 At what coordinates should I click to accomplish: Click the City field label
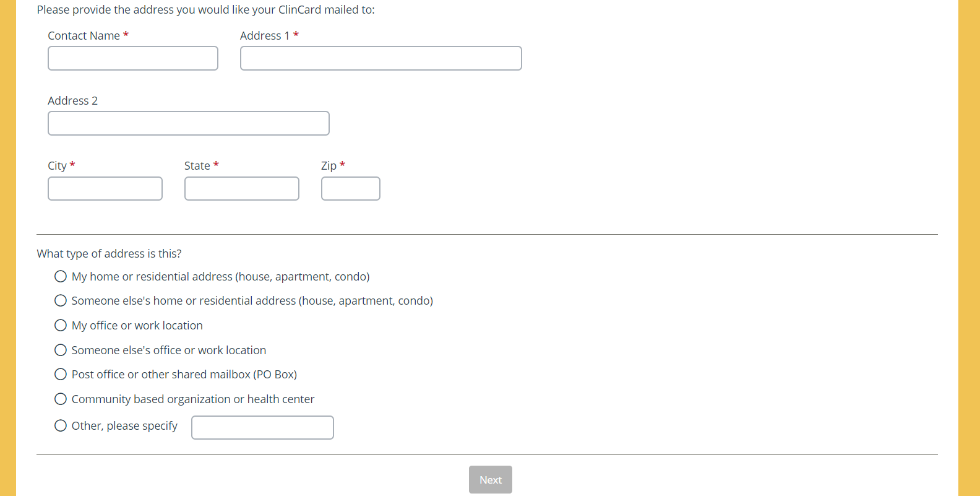point(57,166)
